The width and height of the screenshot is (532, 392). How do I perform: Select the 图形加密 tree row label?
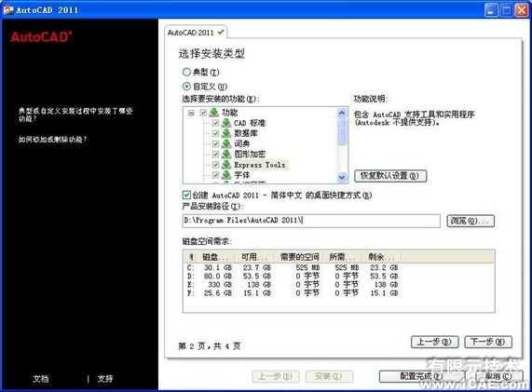pyautogui.click(x=250, y=155)
